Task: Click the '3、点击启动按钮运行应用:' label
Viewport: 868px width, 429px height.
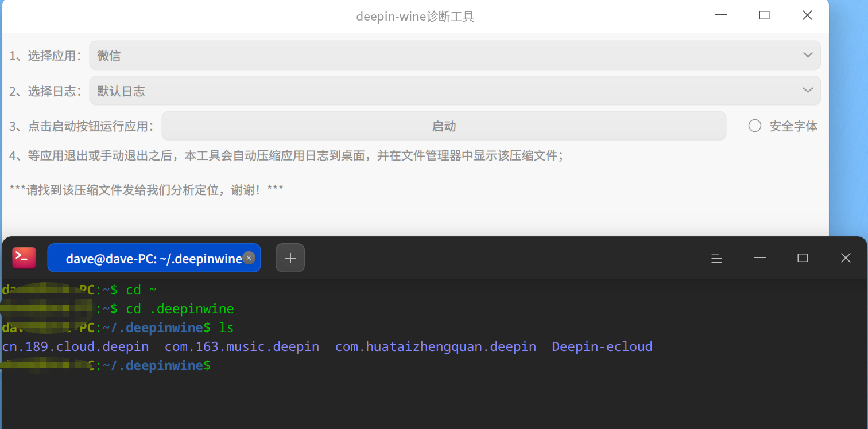Action: click(x=82, y=127)
